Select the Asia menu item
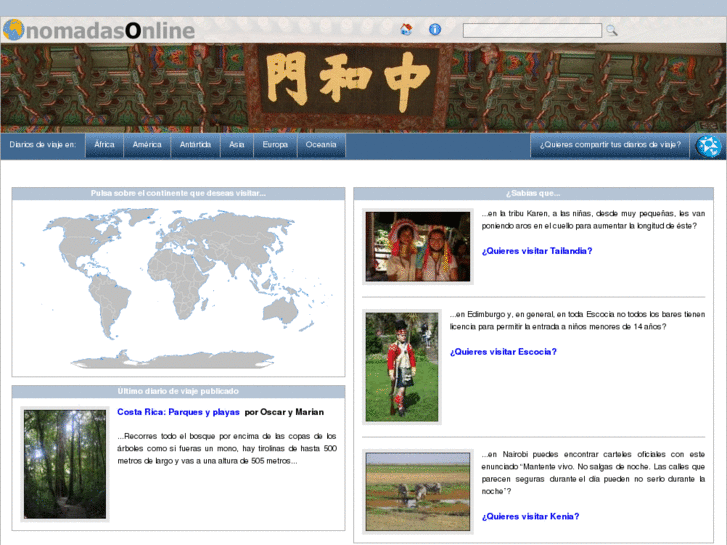 tap(236, 145)
